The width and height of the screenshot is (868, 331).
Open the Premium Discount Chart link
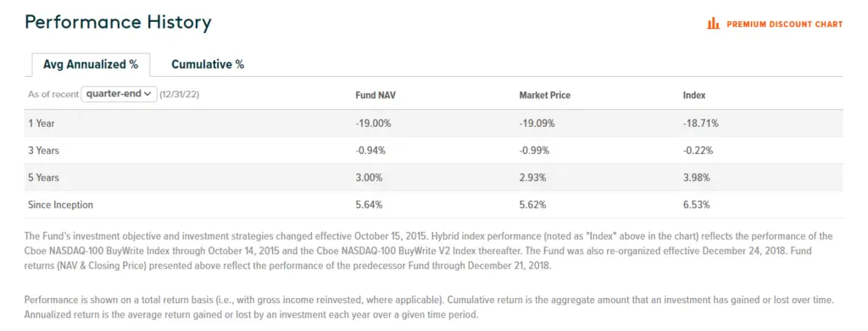click(775, 24)
